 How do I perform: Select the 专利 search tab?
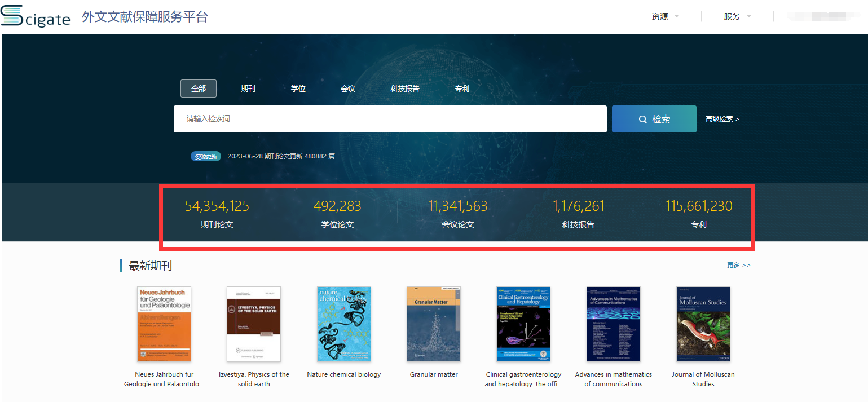click(x=462, y=89)
